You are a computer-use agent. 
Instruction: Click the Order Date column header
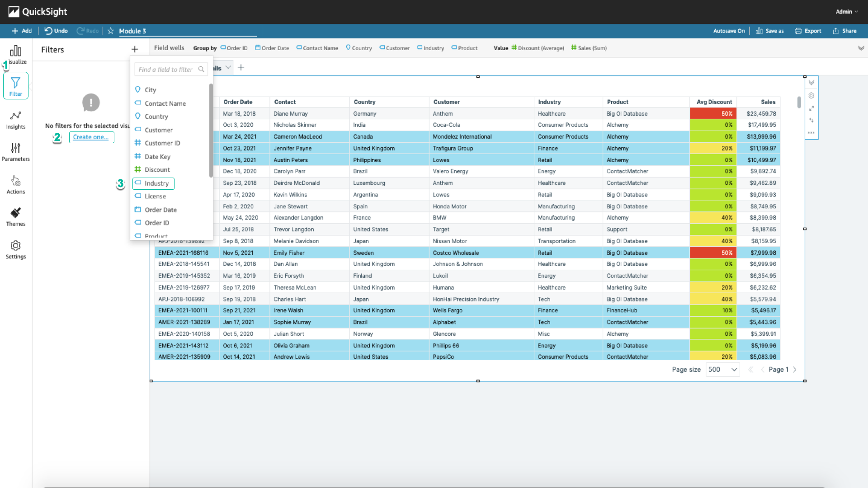pos(244,102)
